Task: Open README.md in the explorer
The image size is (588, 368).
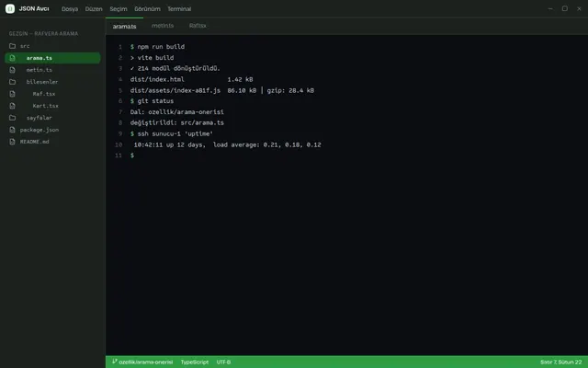Action: coord(52,142)
